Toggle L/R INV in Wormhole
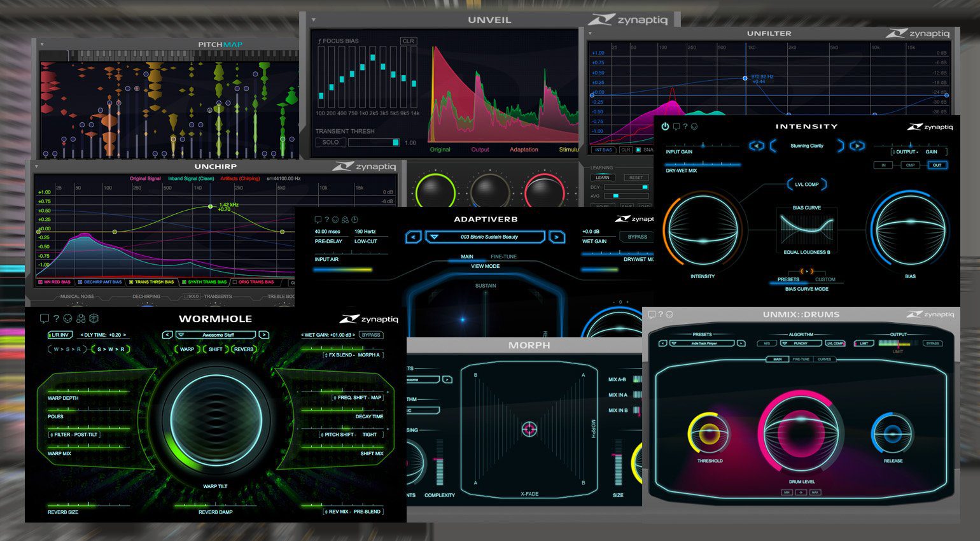This screenshot has width=980, height=541. (x=60, y=335)
